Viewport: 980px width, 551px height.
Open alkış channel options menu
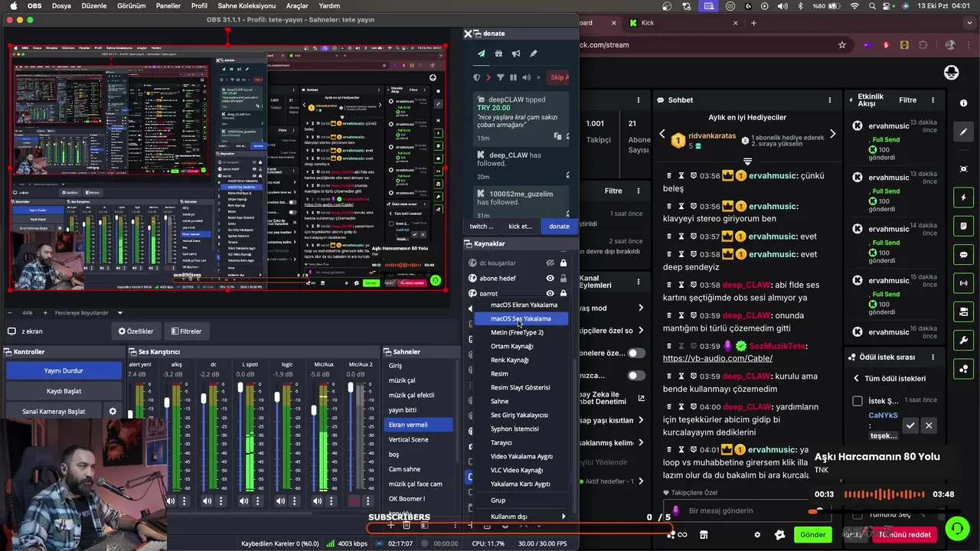(x=184, y=501)
